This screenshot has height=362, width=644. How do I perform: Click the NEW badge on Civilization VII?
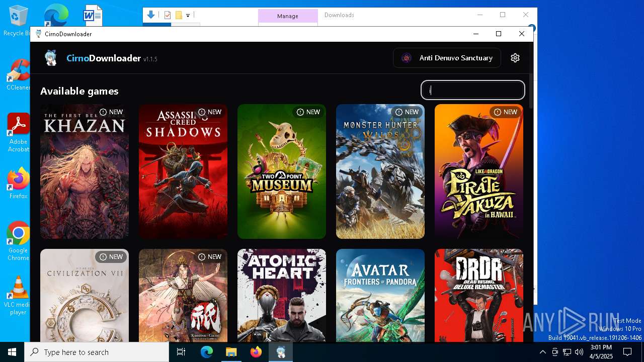tap(111, 256)
